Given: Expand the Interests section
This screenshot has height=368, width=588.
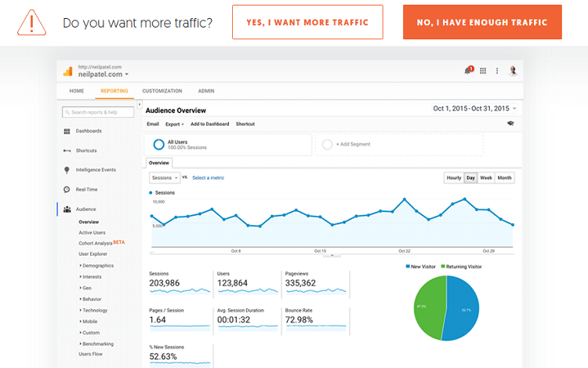Looking at the screenshot, I should 90,277.
